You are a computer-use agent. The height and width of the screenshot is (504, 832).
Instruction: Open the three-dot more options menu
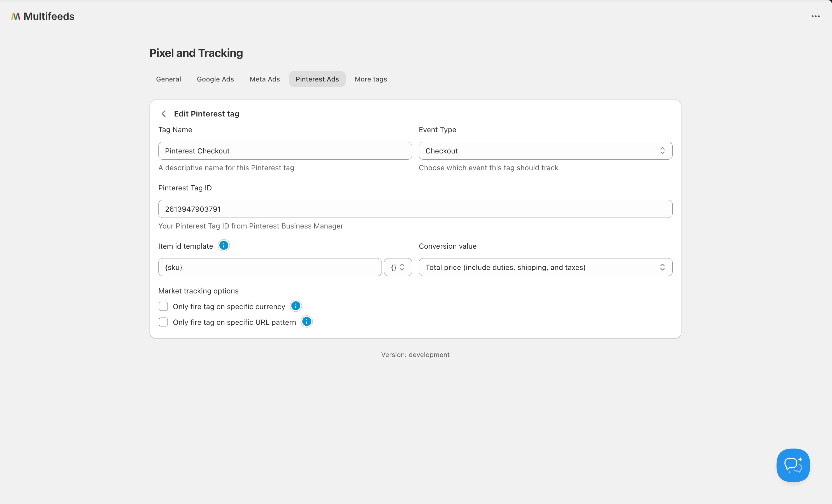click(815, 16)
